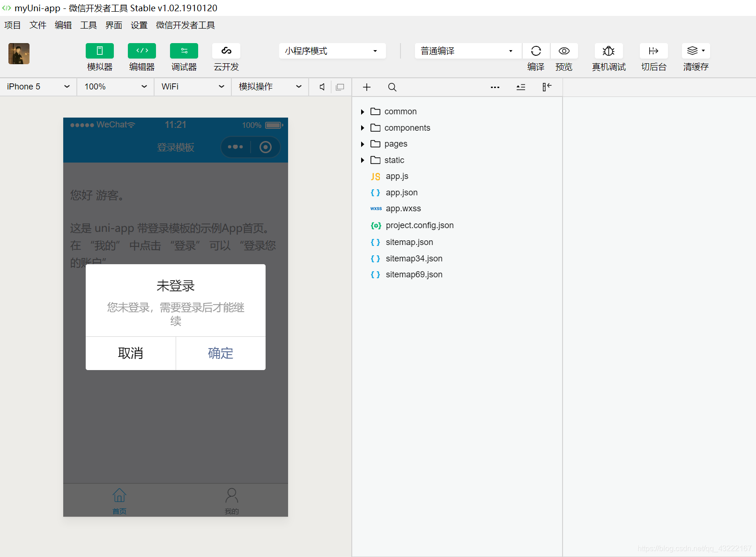Open the iPhone 5 device dropdown

[x=38, y=87]
